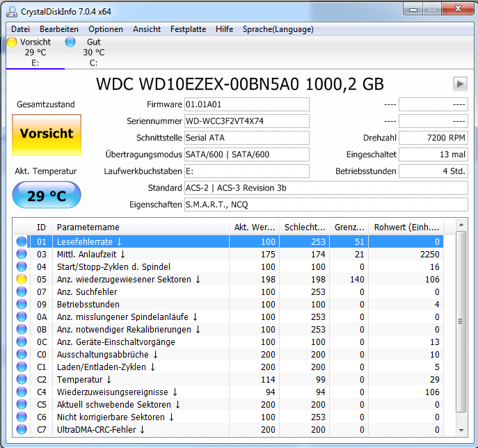Click the Firmware field 01.01A01
Screen dimensions: 478x448
tap(247, 104)
